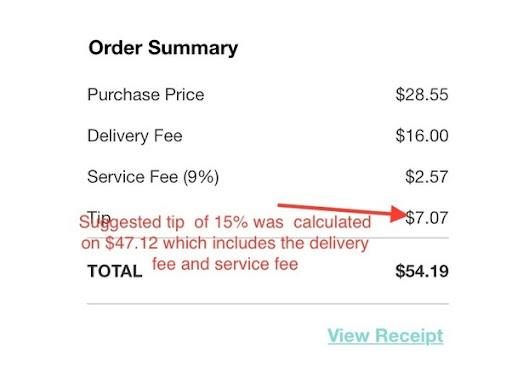Click the red arrow head annotation
The image size is (512, 373).
click(398, 214)
